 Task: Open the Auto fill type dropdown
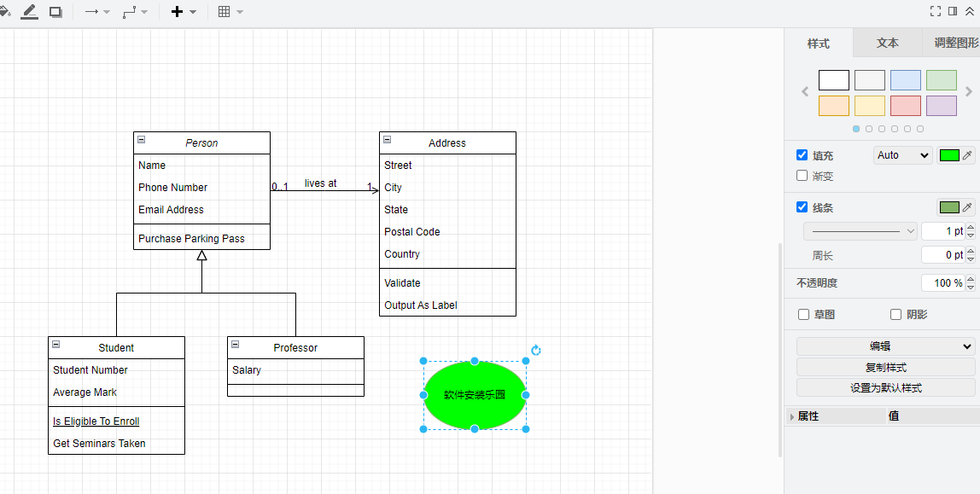902,155
